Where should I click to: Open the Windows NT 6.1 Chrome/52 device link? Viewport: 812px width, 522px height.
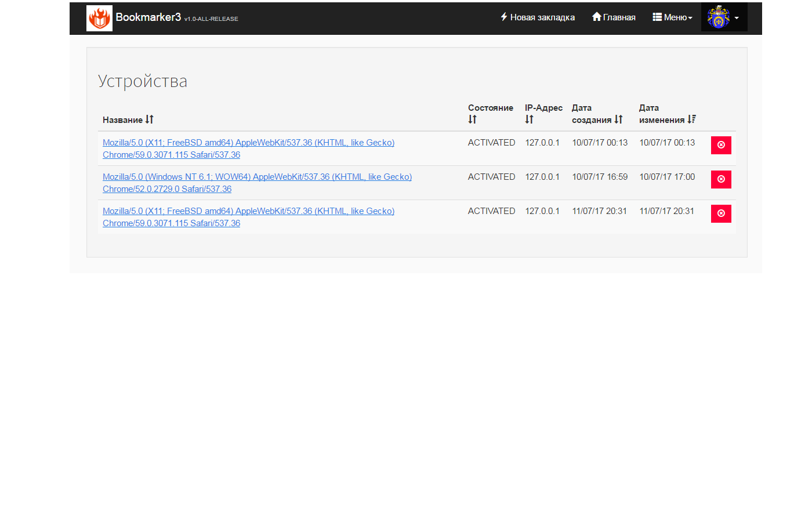tap(257, 177)
